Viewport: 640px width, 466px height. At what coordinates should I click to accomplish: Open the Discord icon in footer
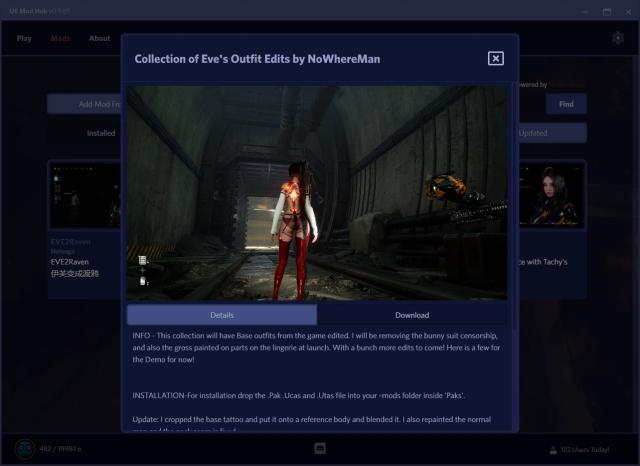tap(320, 448)
